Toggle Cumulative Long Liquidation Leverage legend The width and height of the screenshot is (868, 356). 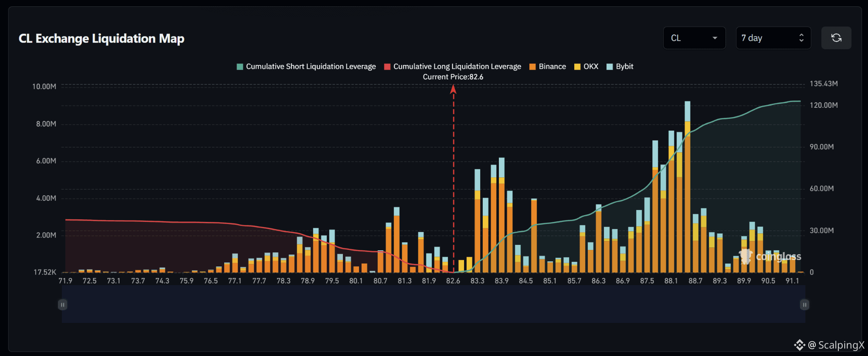pyautogui.click(x=453, y=67)
